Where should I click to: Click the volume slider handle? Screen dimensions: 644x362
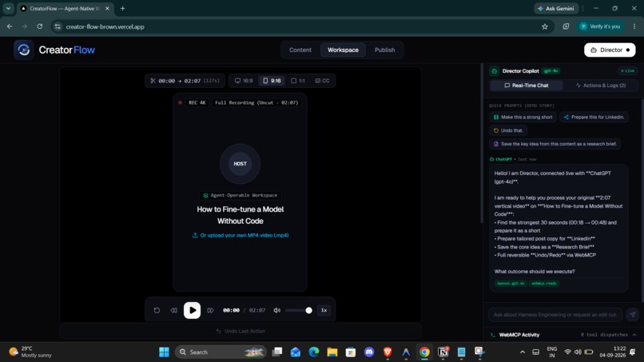point(309,310)
